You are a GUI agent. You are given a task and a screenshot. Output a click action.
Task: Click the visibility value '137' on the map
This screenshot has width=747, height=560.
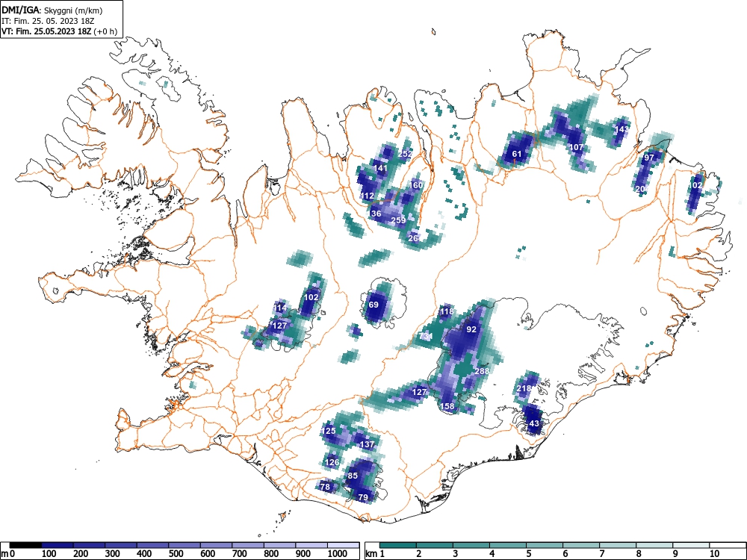click(368, 445)
